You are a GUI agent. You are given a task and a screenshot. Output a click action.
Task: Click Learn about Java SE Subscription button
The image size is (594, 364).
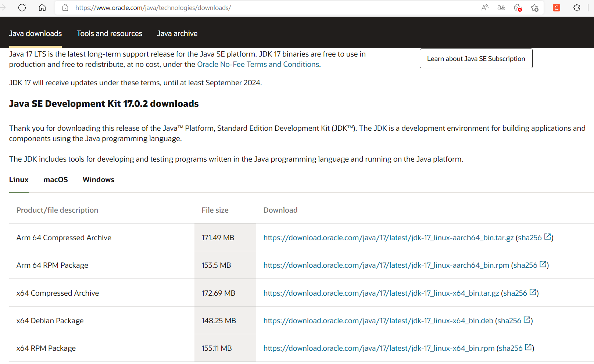[x=476, y=58]
